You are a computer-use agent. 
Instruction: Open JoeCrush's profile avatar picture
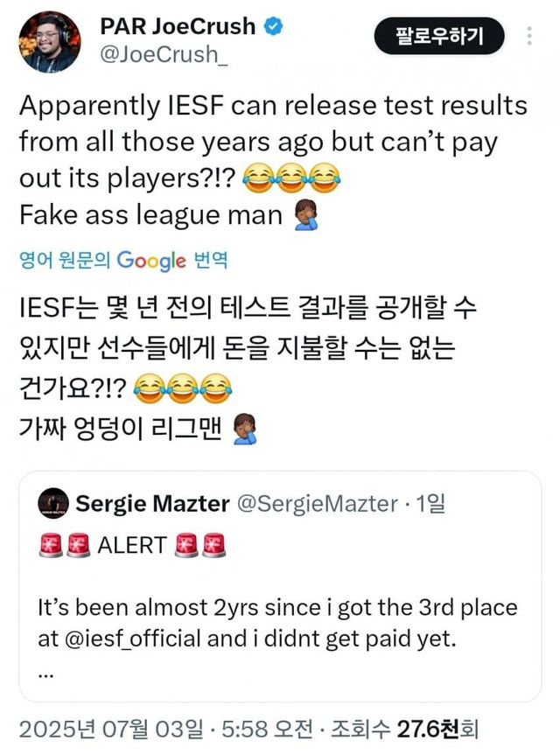[x=49, y=41]
